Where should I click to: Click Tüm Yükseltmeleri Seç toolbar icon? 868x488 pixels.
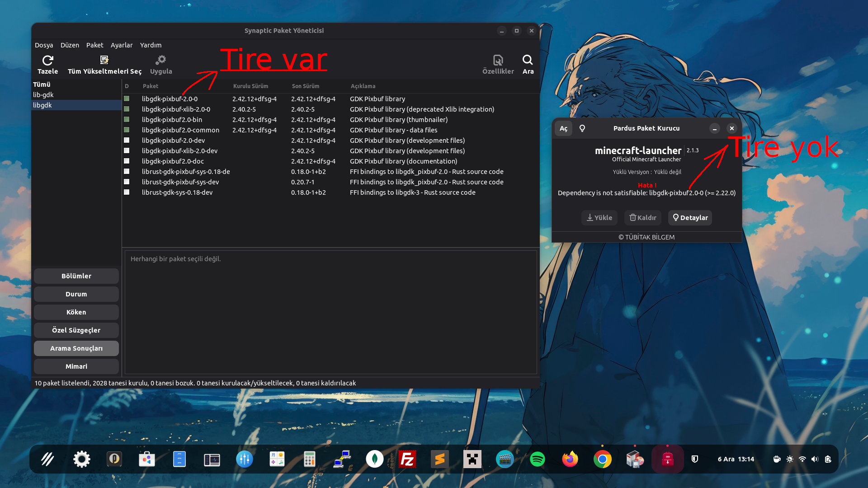coord(104,60)
